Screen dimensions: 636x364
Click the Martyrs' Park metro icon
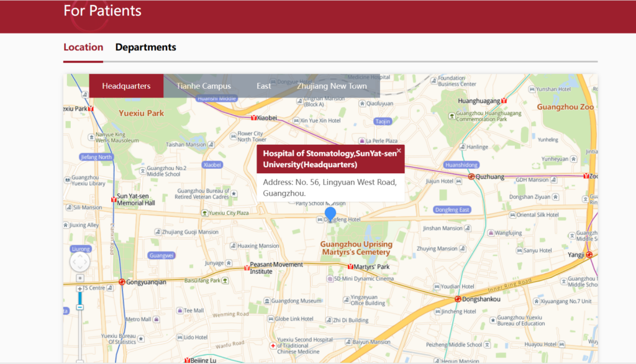(350, 266)
